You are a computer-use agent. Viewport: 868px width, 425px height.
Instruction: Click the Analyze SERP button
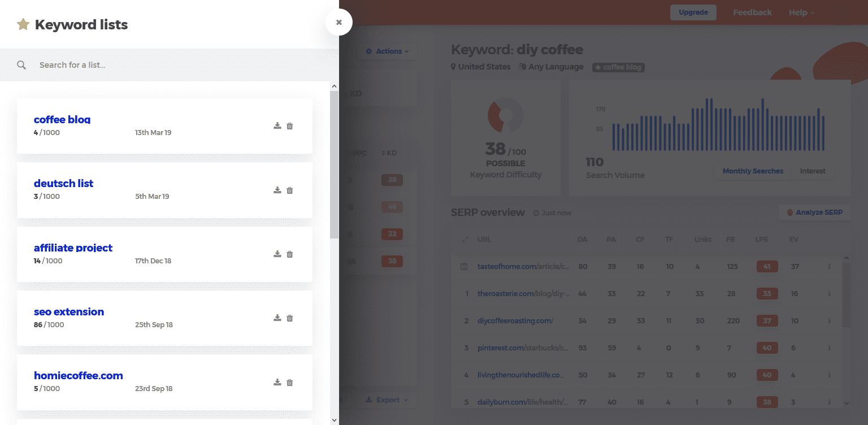click(815, 212)
